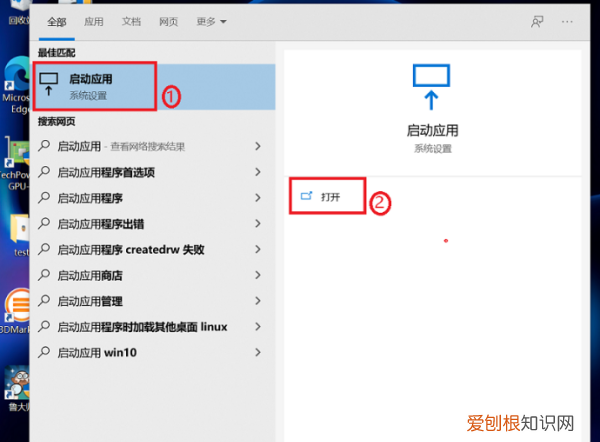Expand arrow for createdrw 失败 suggestion
600x442 pixels.
(x=258, y=250)
